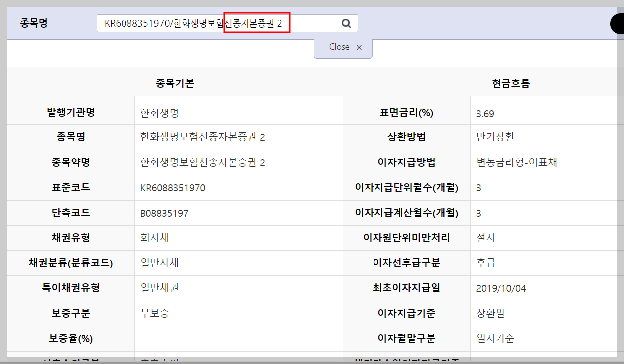Click the 이자선후급구분 value 후급
The image size is (624, 364).
(486, 263)
